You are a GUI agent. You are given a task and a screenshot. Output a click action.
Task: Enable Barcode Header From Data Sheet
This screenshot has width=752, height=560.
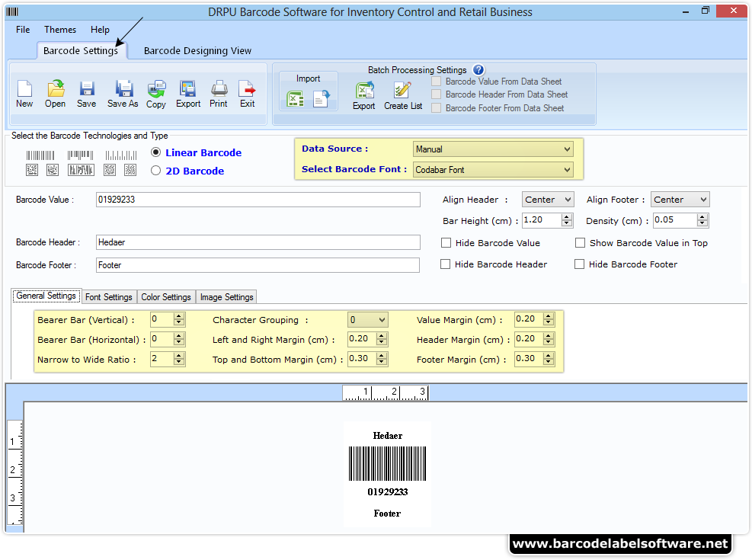click(x=436, y=94)
